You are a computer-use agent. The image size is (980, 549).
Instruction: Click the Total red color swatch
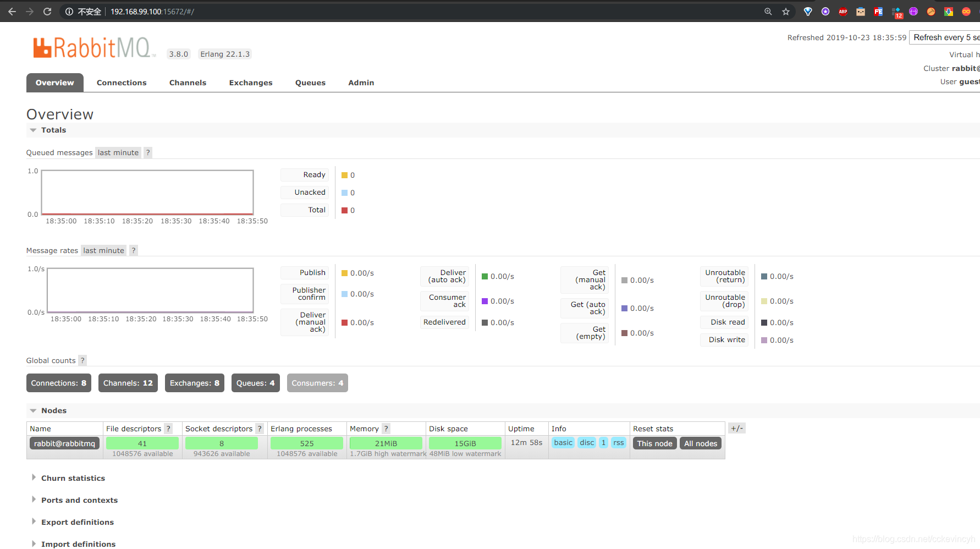[x=344, y=210]
